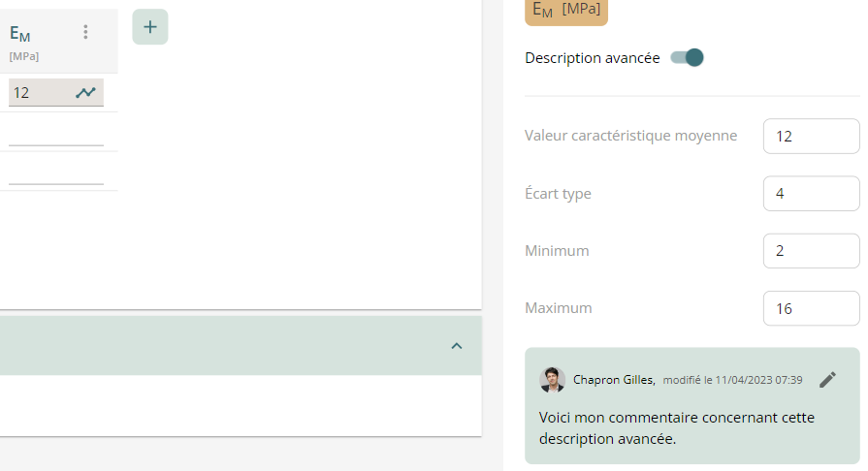The width and height of the screenshot is (868, 471).
Task: Click the Valeur caractéristique moyenne field
Action: tap(811, 137)
